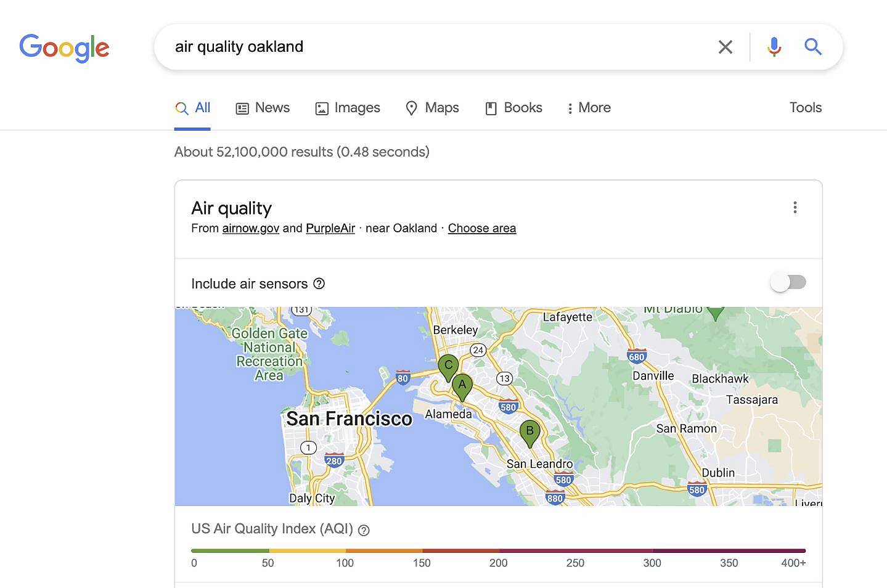The image size is (887, 588).
Task: Click the search magnifying glass icon
Action: [x=812, y=46]
